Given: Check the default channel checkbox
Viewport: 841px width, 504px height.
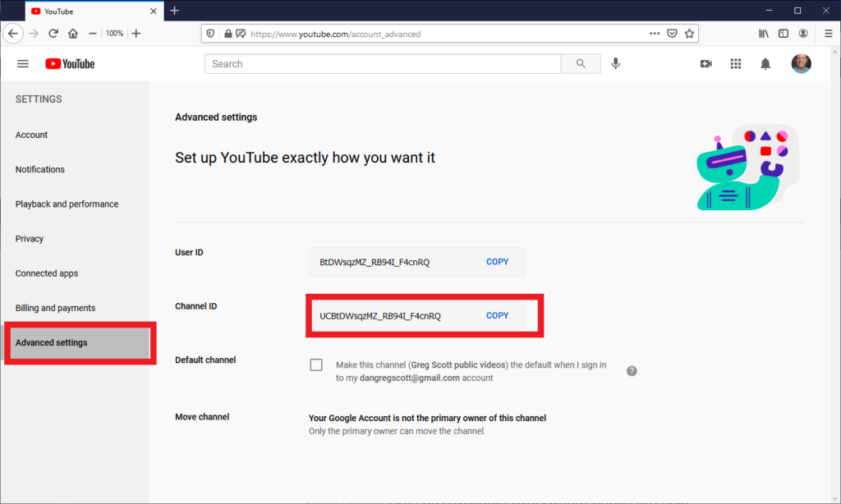Looking at the screenshot, I should [x=316, y=365].
